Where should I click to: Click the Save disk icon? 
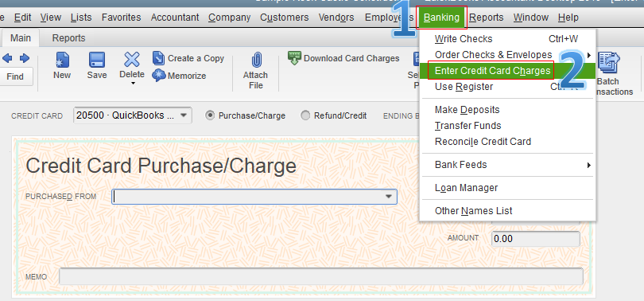click(x=96, y=60)
